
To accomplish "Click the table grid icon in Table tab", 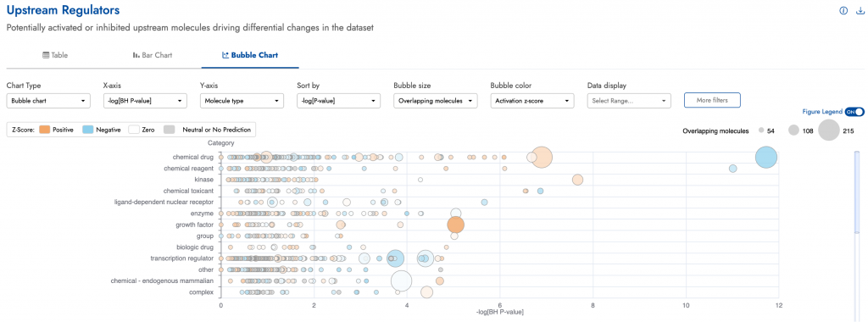I will [46, 55].
